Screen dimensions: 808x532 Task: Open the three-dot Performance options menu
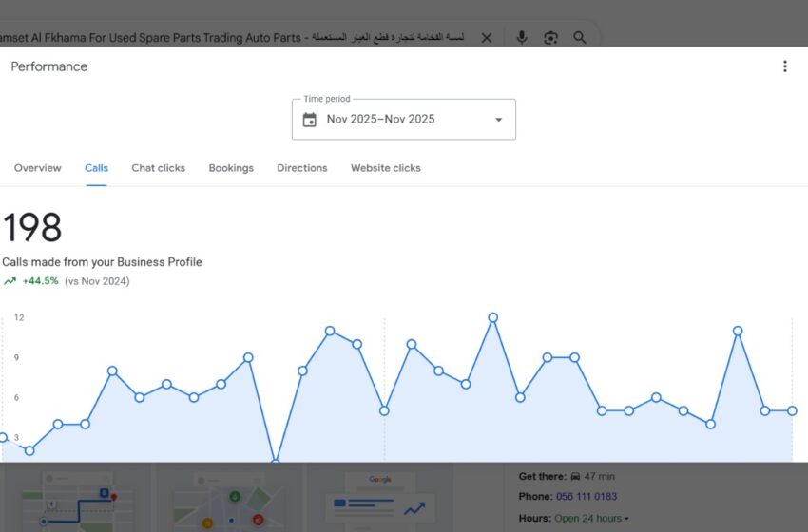[x=784, y=66]
